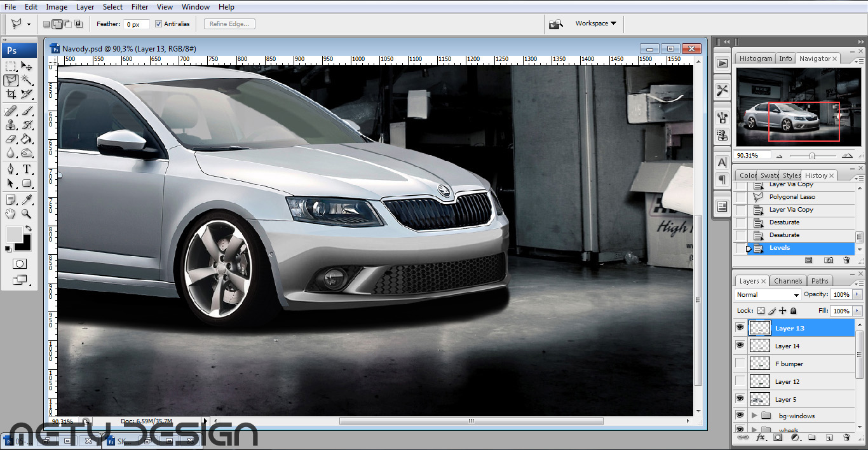Select the Magic Wand tool
This screenshot has width=868, height=450.
(x=27, y=80)
